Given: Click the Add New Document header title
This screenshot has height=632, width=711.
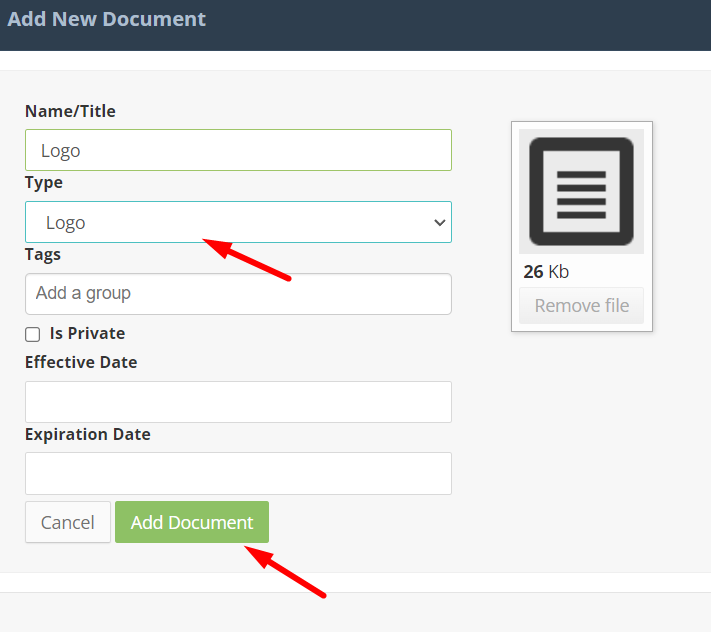Looking at the screenshot, I should click(107, 19).
